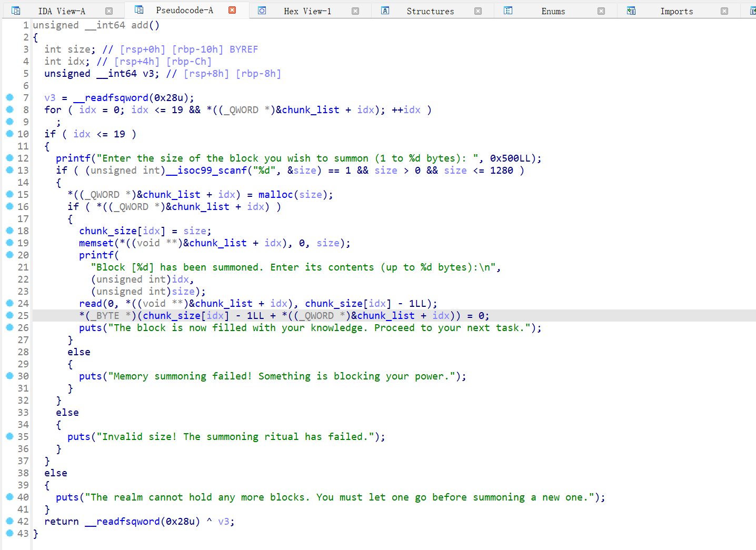Click the add function name on line 1
This screenshot has height=550, width=756.
pyautogui.click(x=140, y=25)
